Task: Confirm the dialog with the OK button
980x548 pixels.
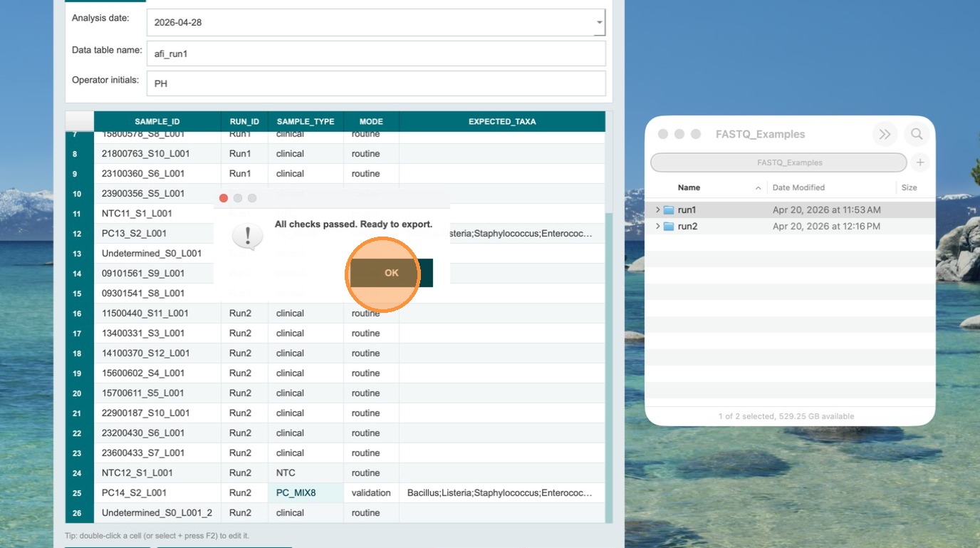Action: pyautogui.click(x=392, y=273)
